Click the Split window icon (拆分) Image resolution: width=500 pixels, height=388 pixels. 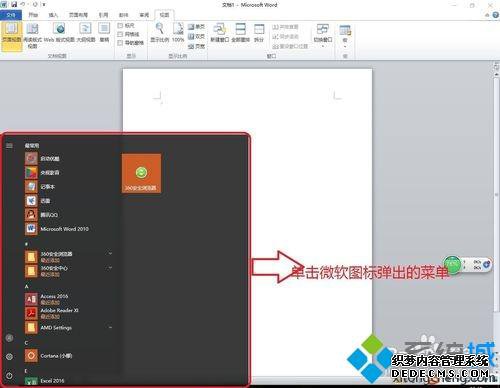[259, 33]
